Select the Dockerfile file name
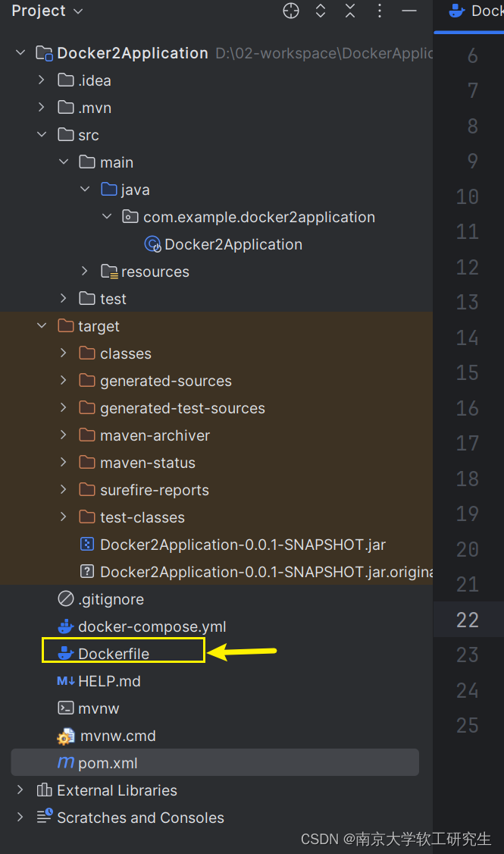The image size is (504, 854). (x=114, y=654)
